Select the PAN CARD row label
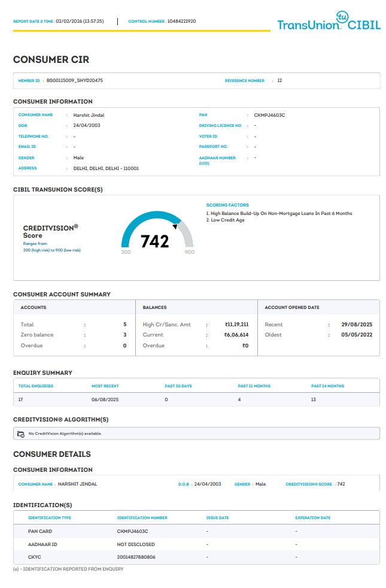The width and height of the screenshot is (386, 588). click(40, 532)
